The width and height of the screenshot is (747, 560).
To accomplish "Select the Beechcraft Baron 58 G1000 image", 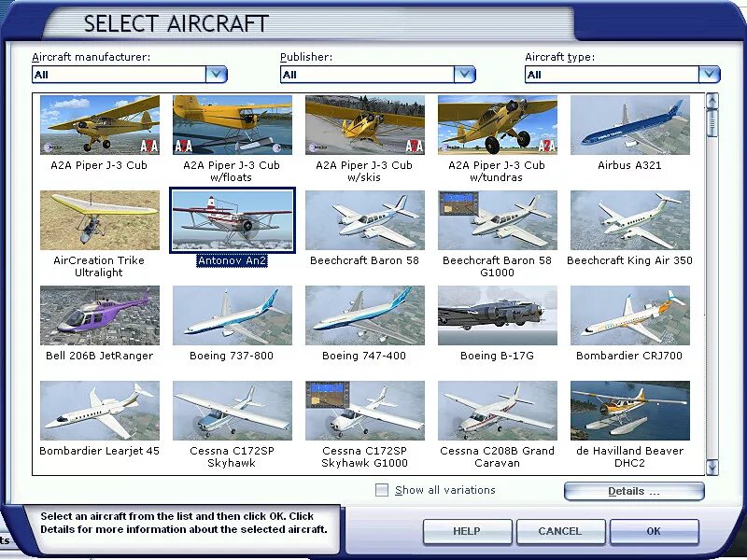I will pyautogui.click(x=498, y=220).
